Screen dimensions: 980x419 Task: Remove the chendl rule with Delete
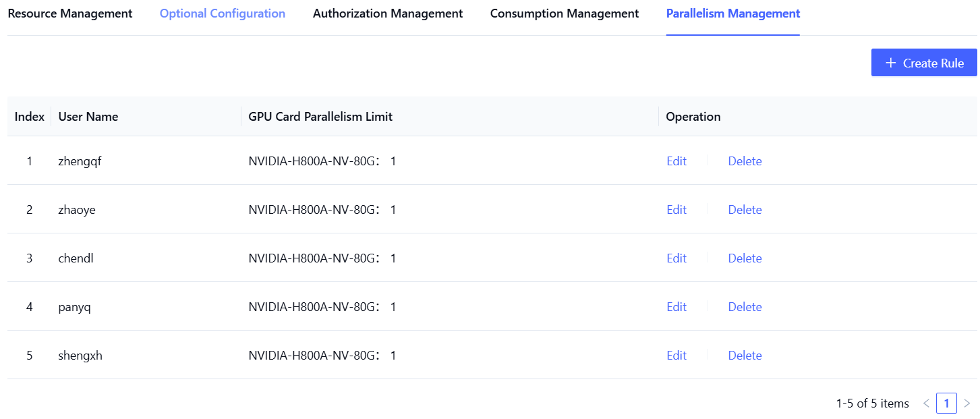pos(745,258)
